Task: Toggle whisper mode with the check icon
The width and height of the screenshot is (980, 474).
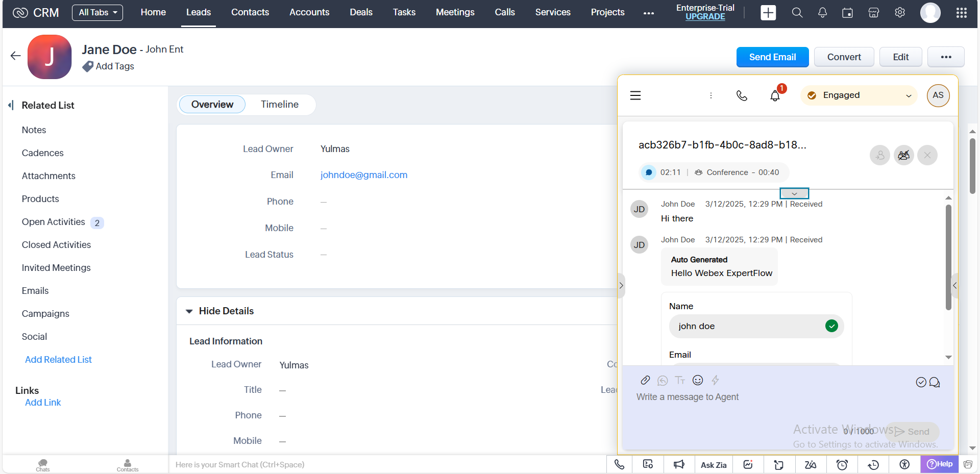Action: tap(921, 382)
